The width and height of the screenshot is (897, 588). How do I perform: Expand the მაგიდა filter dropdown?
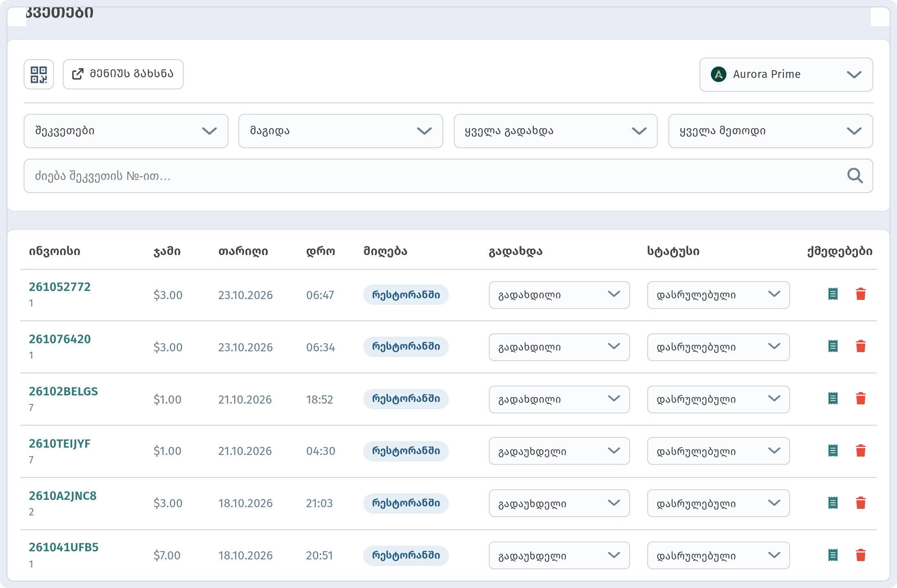point(341,131)
